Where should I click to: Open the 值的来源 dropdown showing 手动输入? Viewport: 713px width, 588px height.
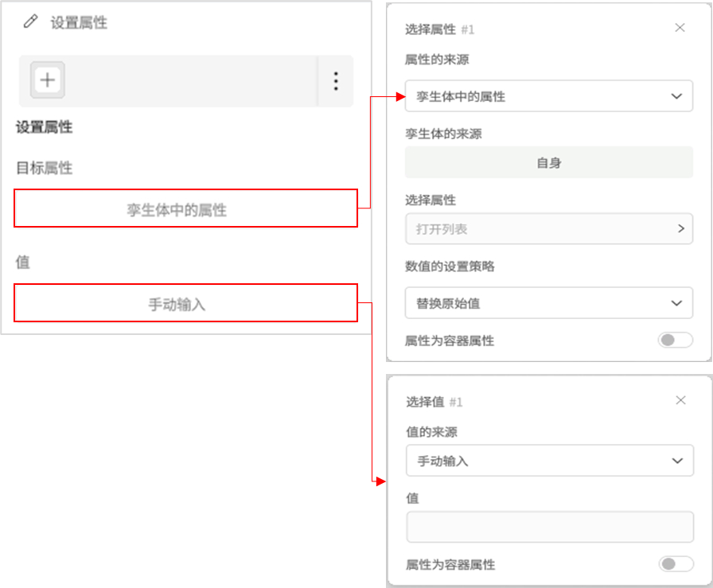[x=550, y=461]
